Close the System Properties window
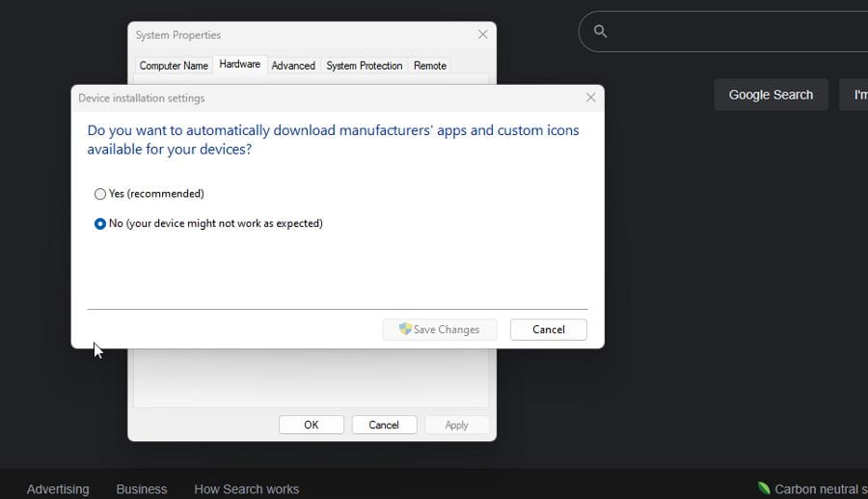The width and height of the screenshot is (868, 499). [x=482, y=35]
